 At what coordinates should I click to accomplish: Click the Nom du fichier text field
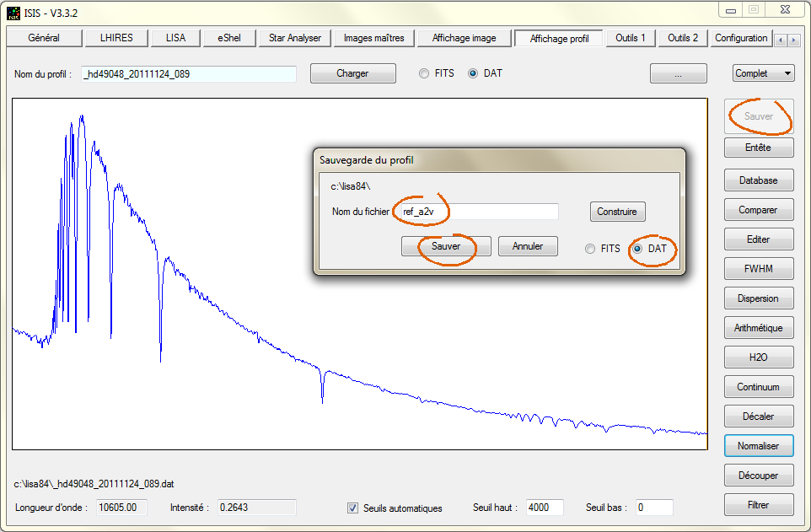tap(478, 212)
